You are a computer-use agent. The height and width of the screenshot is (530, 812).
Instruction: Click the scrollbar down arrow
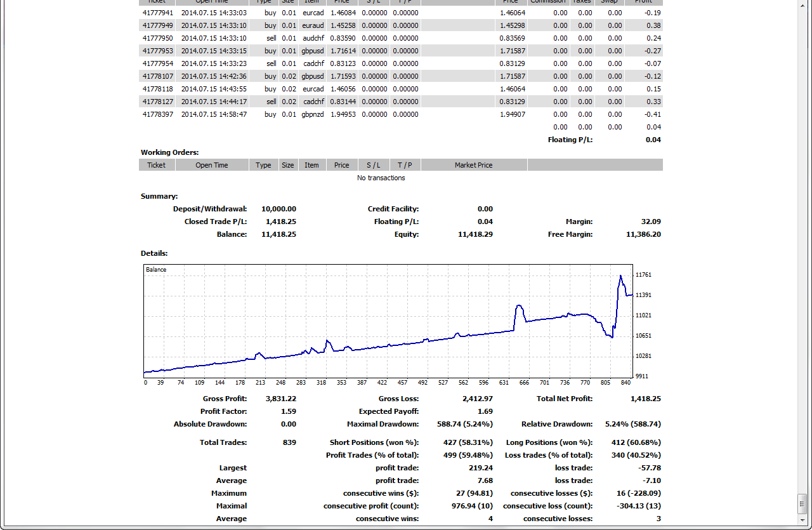(802, 519)
